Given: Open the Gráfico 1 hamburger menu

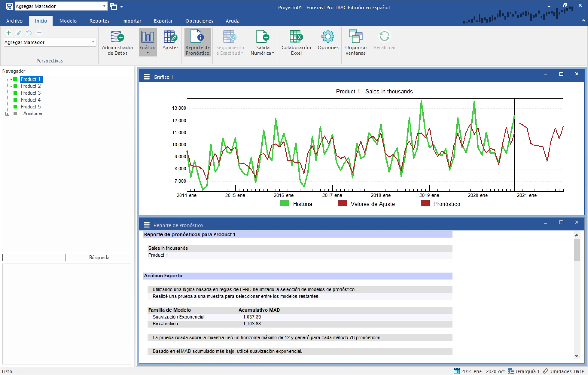Looking at the screenshot, I should [146, 77].
